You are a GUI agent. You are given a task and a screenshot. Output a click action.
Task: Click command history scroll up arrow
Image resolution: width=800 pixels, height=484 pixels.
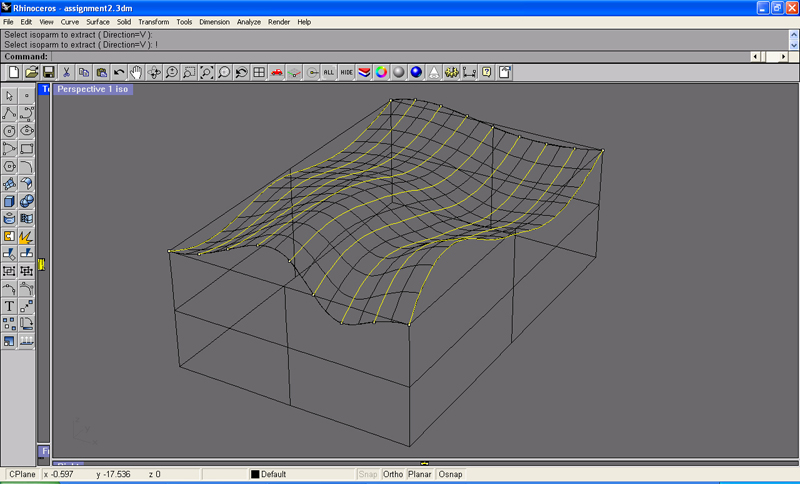tap(793, 35)
